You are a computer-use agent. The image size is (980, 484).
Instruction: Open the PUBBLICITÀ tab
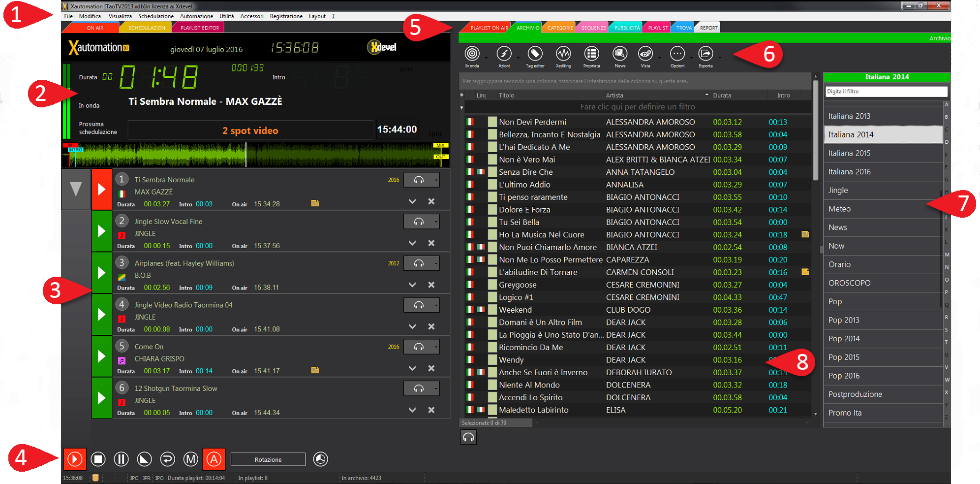click(627, 28)
